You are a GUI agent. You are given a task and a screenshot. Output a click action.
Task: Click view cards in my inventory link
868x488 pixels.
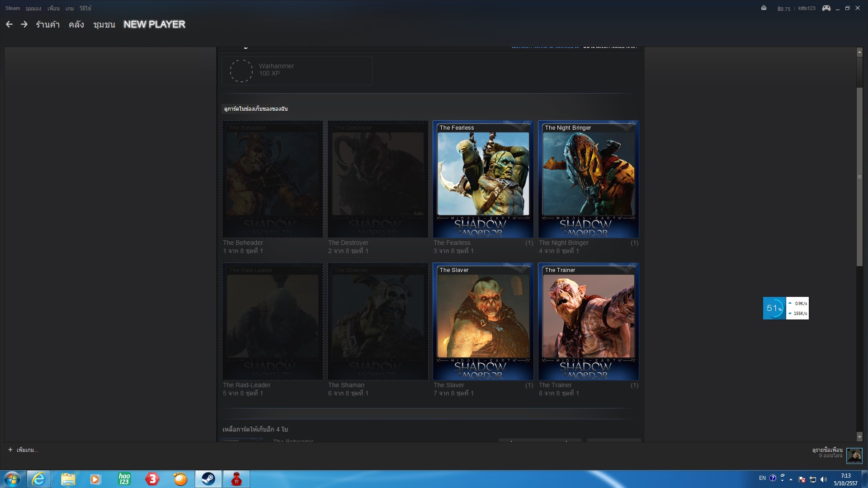pos(256,108)
